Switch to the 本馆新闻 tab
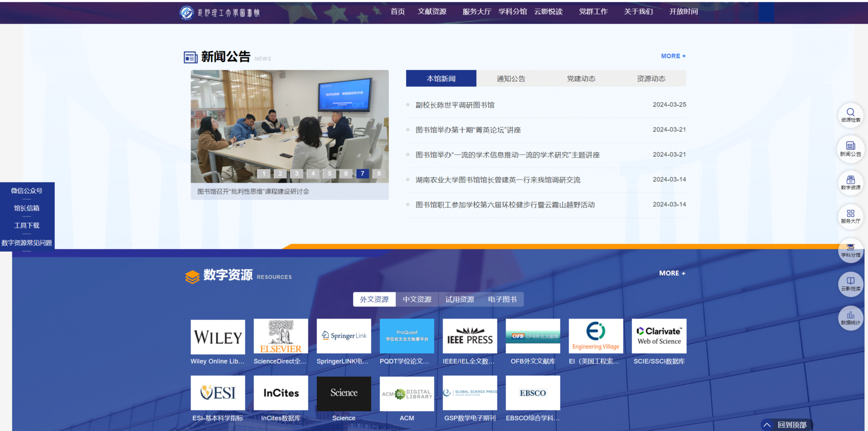 point(441,78)
